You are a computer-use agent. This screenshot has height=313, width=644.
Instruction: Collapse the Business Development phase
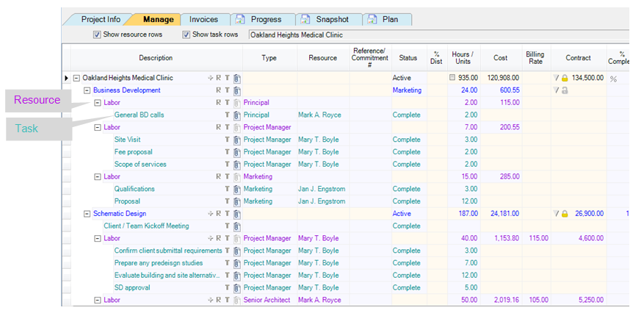[x=87, y=90]
